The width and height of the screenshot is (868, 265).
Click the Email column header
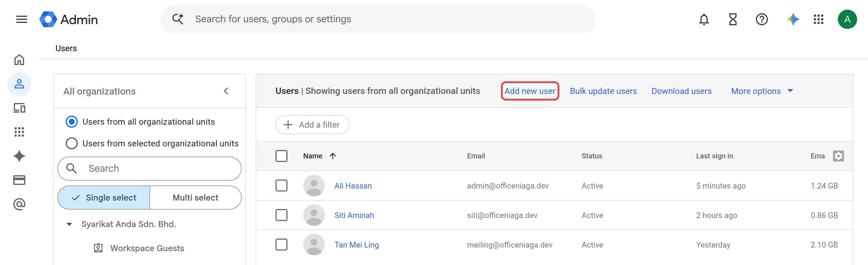coord(476,156)
